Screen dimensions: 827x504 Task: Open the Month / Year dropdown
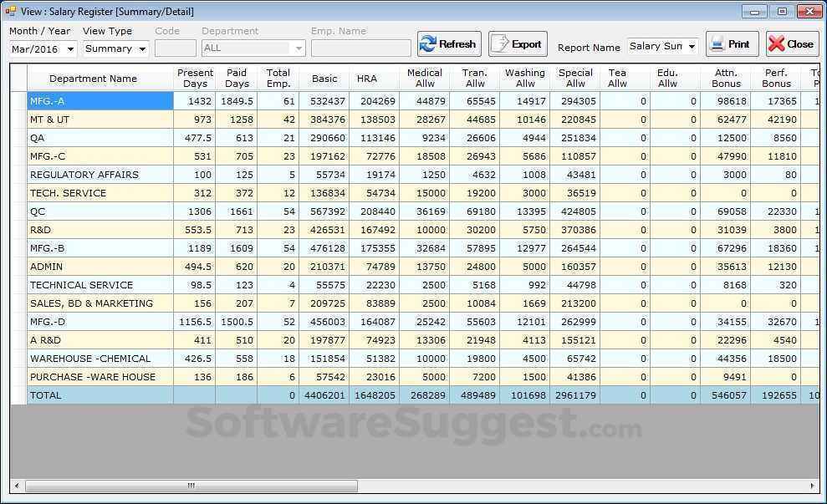[70, 48]
